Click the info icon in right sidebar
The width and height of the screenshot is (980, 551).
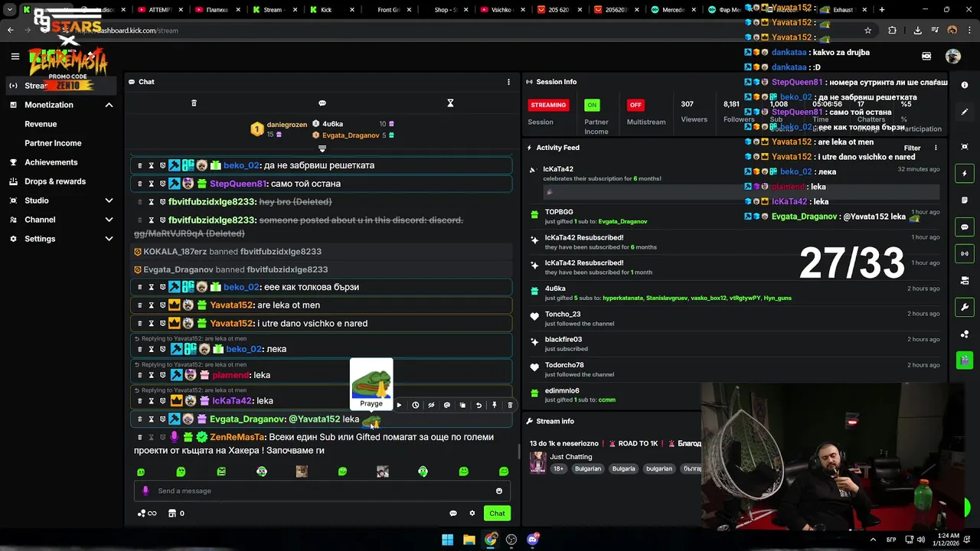[x=965, y=85]
